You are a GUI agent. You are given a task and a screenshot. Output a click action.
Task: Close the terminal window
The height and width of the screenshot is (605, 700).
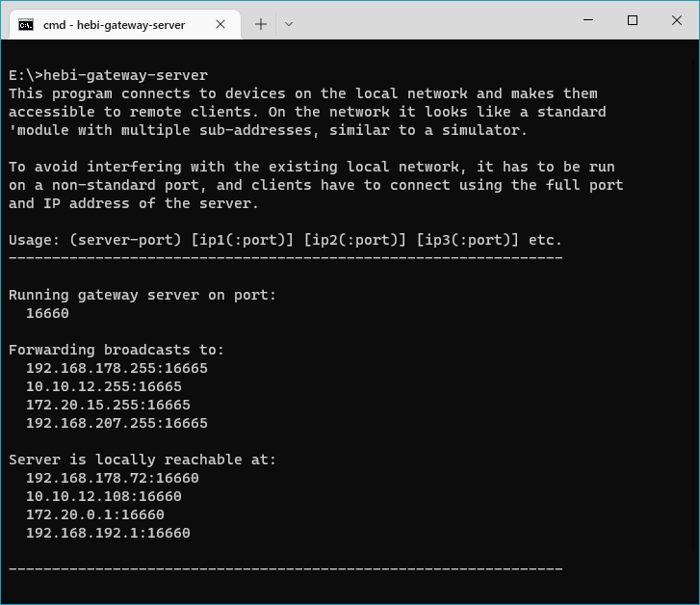[x=677, y=20]
